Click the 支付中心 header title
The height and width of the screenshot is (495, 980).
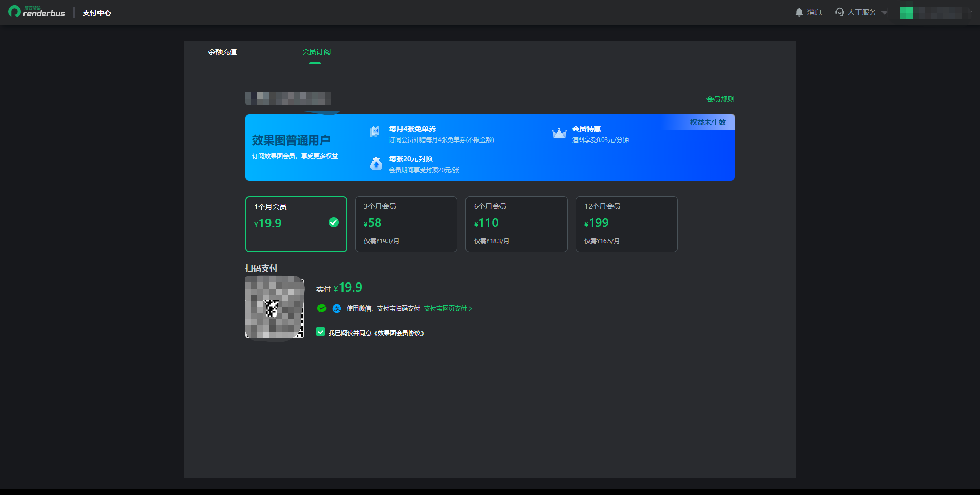pyautogui.click(x=97, y=13)
